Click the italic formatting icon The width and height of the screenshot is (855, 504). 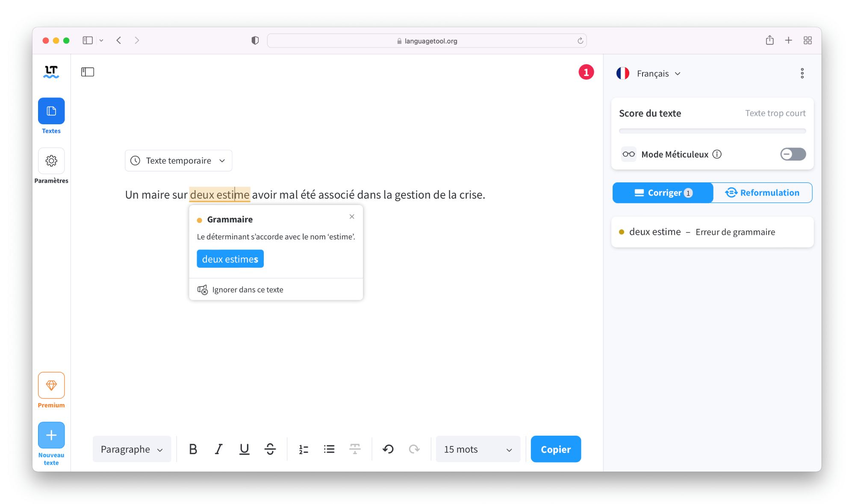[x=219, y=449]
